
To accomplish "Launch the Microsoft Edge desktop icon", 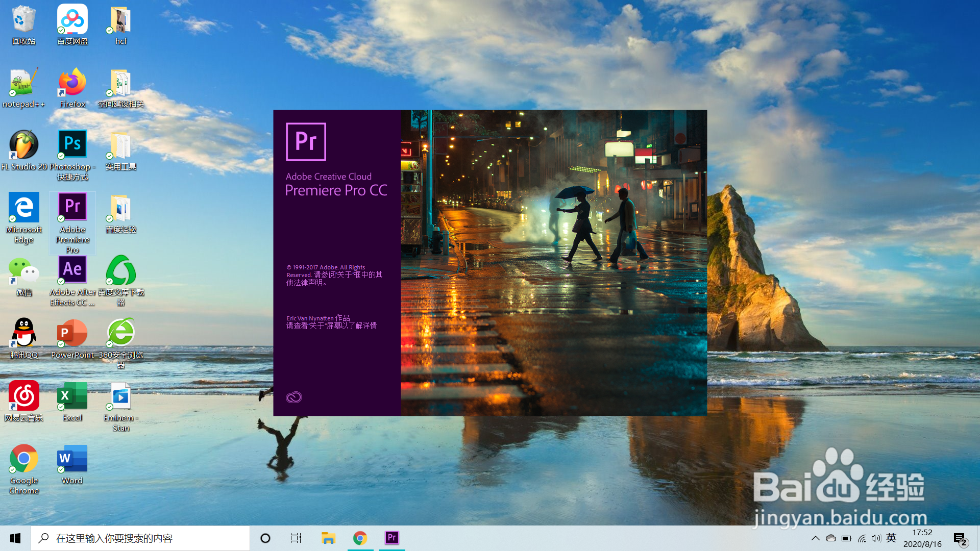I will coord(23,218).
